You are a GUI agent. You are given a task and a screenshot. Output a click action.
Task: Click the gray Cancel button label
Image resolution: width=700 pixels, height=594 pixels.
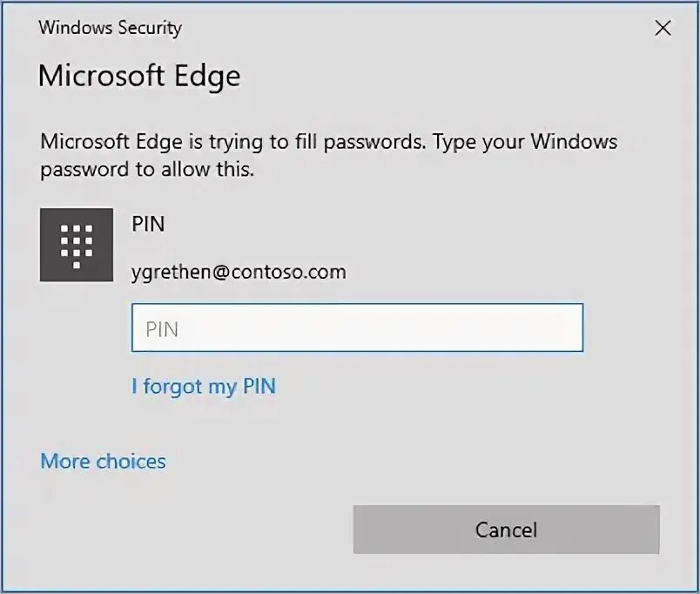(506, 530)
